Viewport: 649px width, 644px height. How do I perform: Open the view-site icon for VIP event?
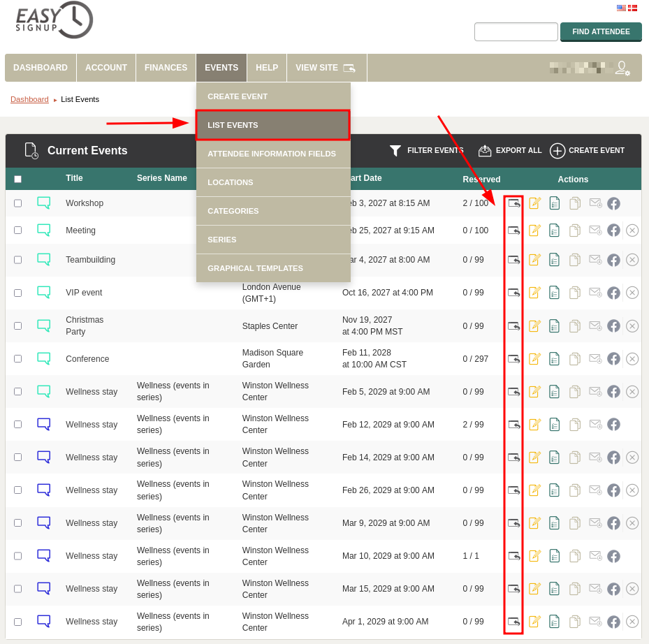click(x=514, y=293)
